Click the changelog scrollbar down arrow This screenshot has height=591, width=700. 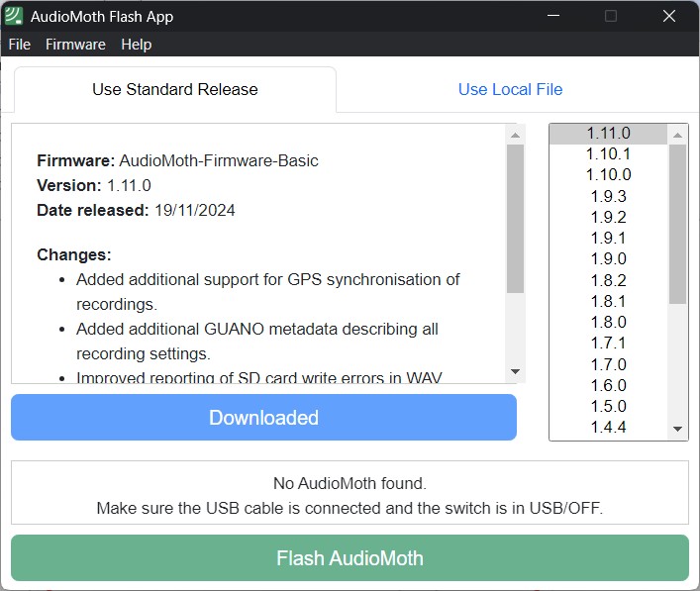(515, 371)
